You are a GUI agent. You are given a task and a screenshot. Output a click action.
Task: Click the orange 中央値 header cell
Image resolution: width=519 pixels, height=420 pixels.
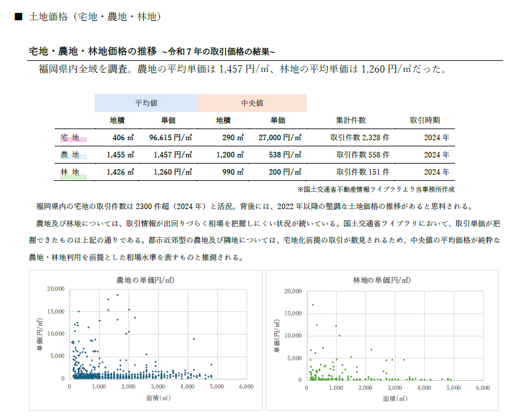coord(252,103)
